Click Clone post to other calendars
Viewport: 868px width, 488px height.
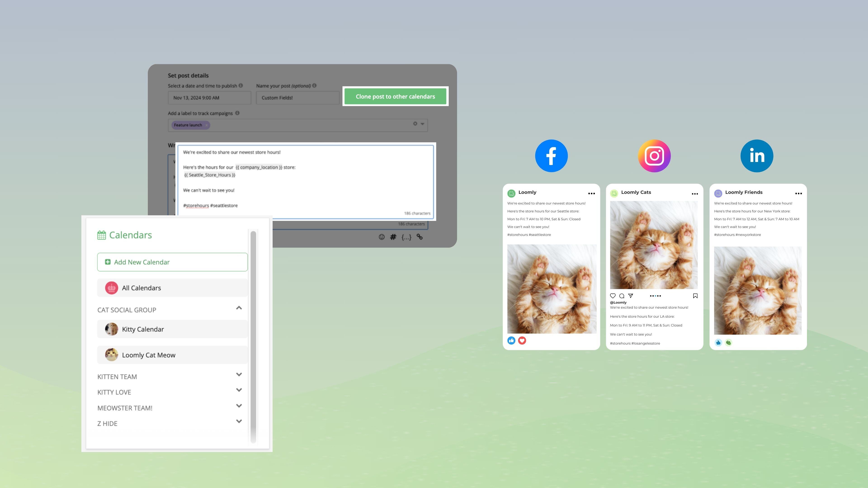pyautogui.click(x=395, y=97)
